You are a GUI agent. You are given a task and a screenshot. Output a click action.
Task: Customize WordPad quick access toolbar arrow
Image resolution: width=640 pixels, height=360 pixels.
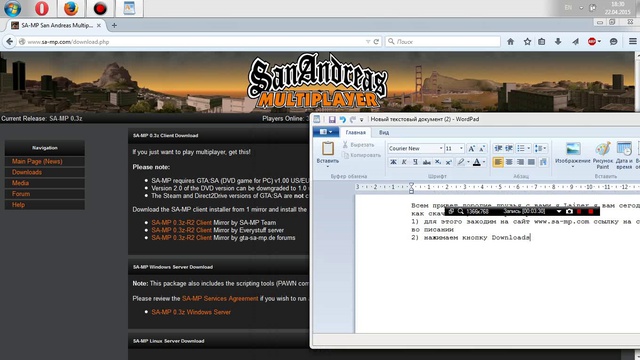coord(362,120)
